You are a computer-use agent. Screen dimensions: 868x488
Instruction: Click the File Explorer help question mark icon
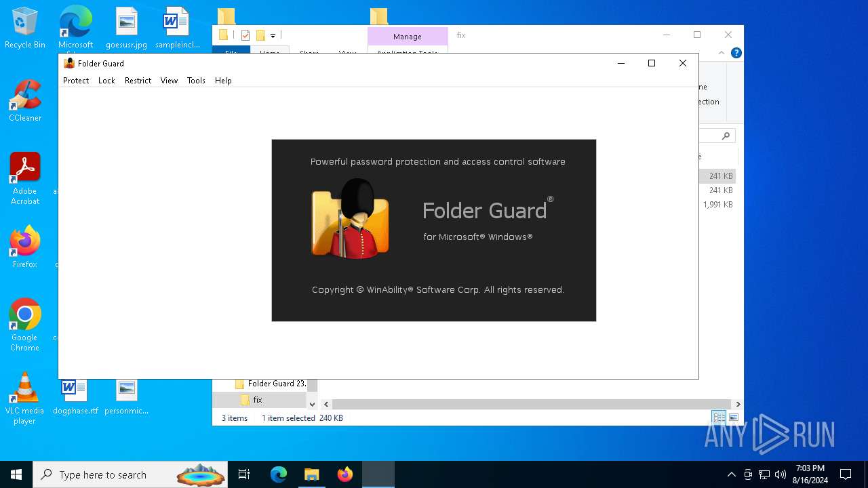pyautogui.click(x=736, y=53)
